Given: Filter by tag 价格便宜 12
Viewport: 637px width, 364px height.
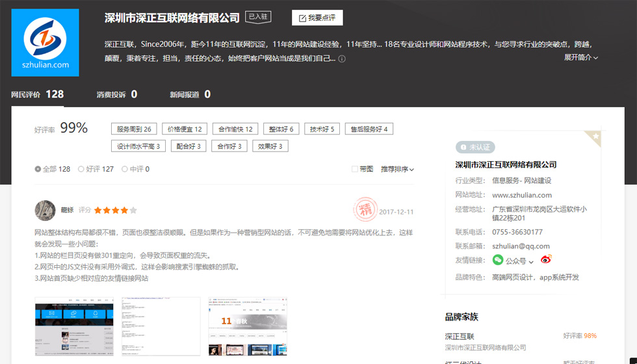Looking at the screenshot, I should 185,129.
